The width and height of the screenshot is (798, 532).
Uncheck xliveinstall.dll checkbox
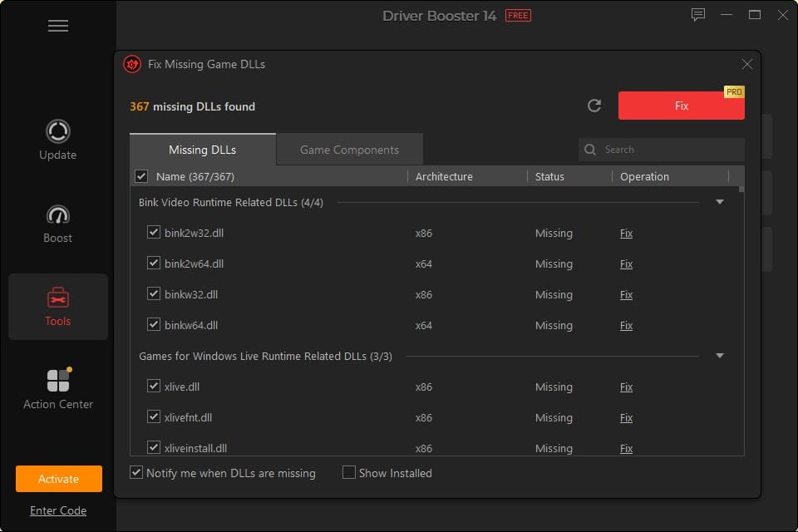pos(153,447)
